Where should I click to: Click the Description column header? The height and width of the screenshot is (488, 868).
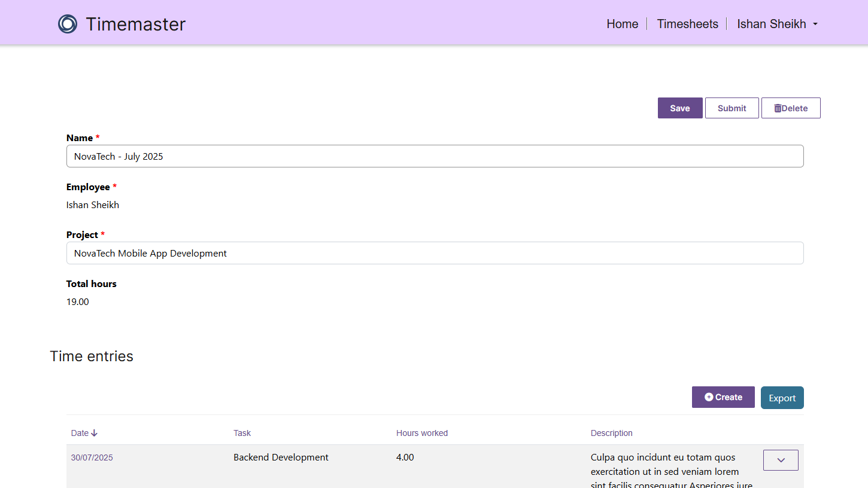click(x=611, y=432)
